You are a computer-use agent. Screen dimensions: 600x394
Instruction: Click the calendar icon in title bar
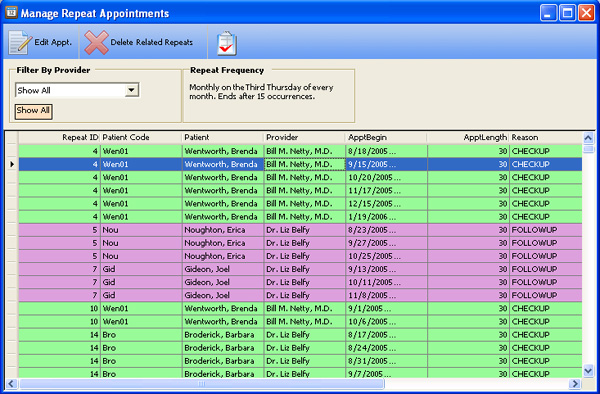(11, 12)
